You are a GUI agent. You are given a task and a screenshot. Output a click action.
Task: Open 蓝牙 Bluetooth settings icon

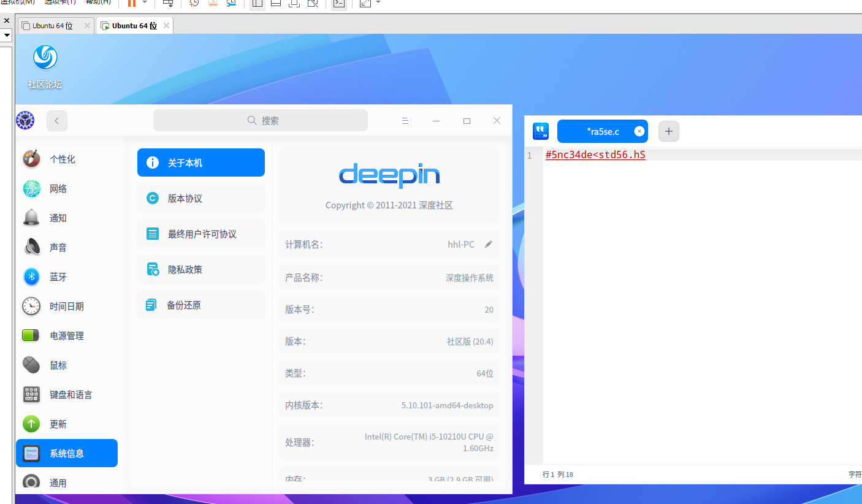coord(31,277)
